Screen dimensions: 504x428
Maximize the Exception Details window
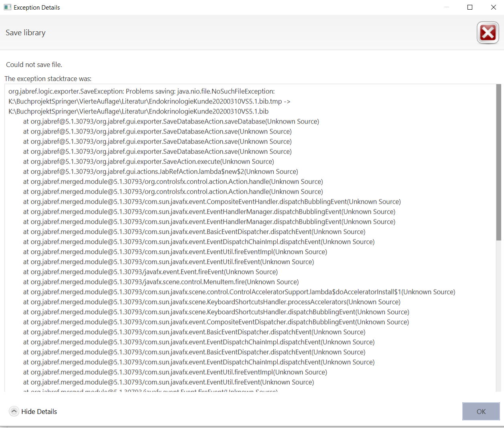coord(470,7)
